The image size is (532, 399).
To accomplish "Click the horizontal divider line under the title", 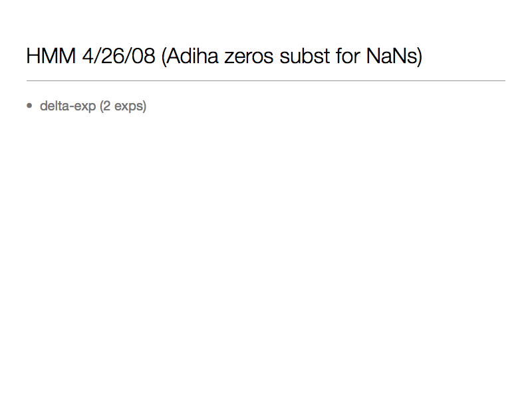I will pos(266,80).
